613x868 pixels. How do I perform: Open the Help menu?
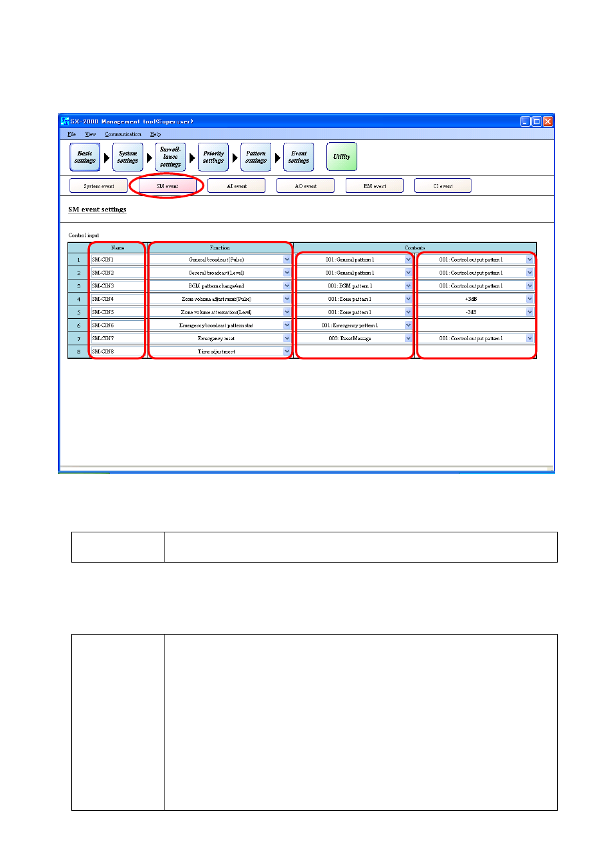click(155, 134)
